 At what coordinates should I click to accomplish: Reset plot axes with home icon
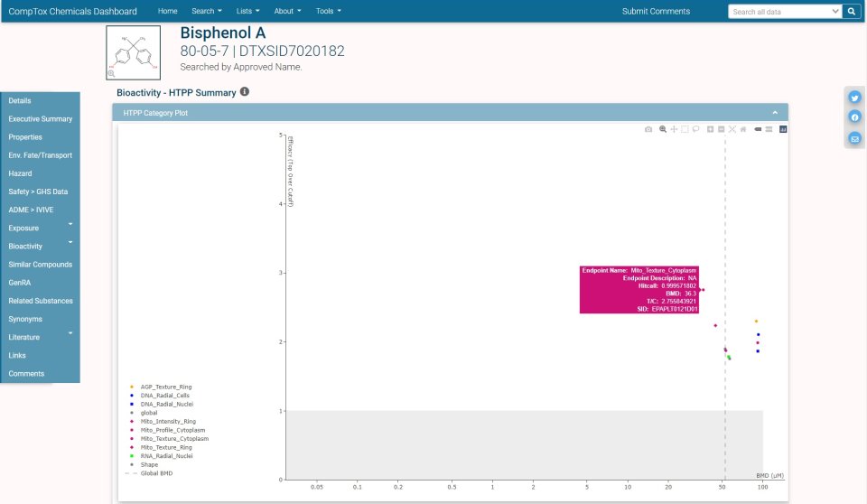point(743,129)
